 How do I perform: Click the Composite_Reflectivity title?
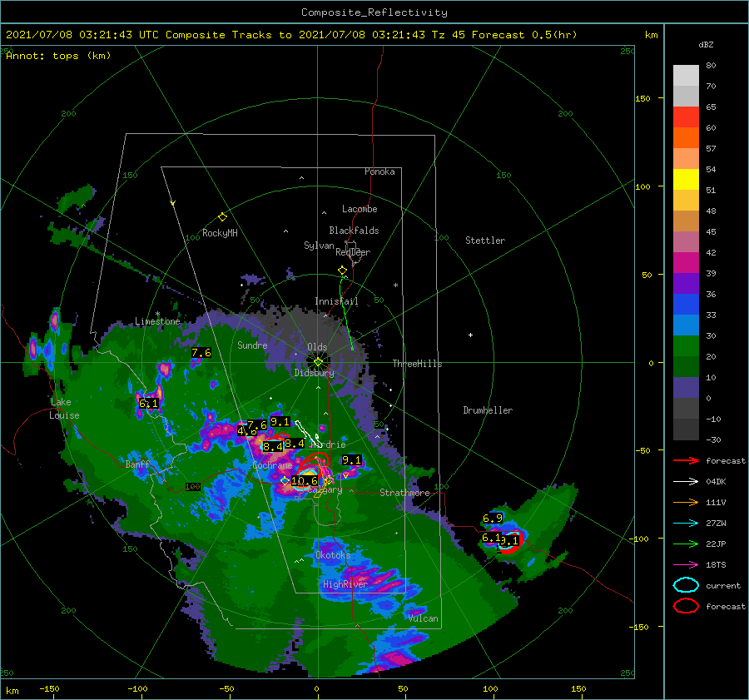pyautogui.click(x=374, y=12)
